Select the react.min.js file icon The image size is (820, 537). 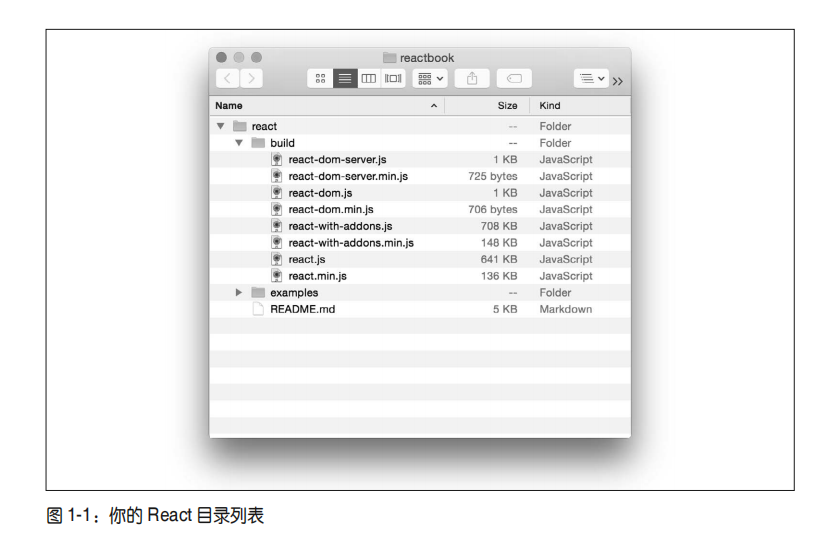coord(277,276)
